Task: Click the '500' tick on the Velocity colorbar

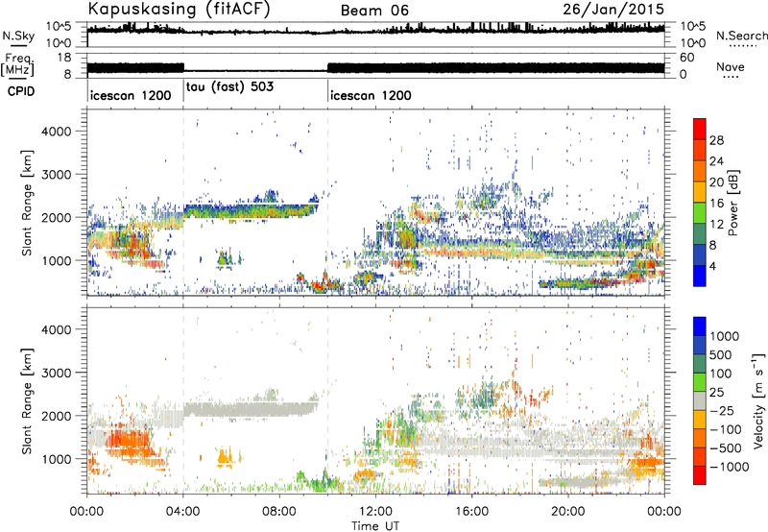Action: click(721, 354)
